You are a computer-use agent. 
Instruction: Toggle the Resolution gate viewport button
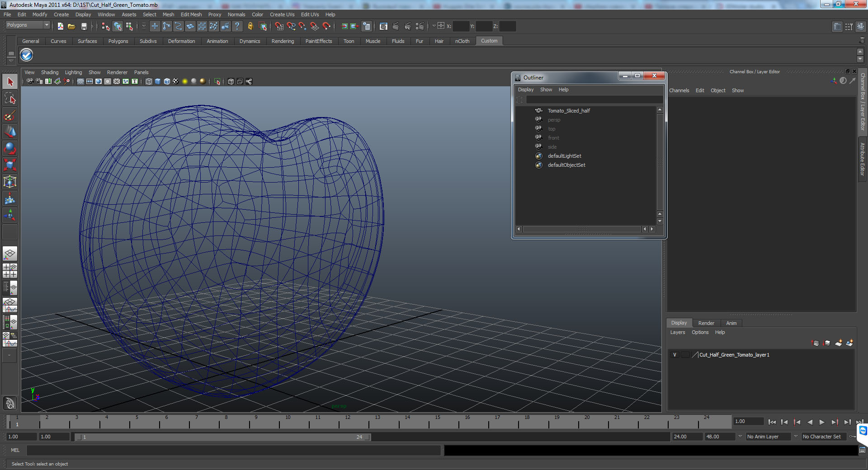[x=99, y=81]
